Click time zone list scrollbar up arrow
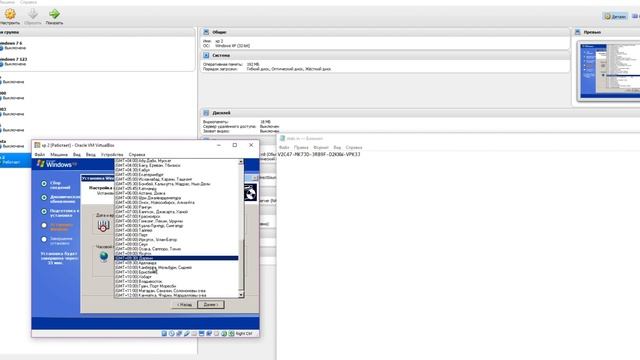Image resolution: width=640 pixels, height=360 pixels. click(x=241, y=162)
